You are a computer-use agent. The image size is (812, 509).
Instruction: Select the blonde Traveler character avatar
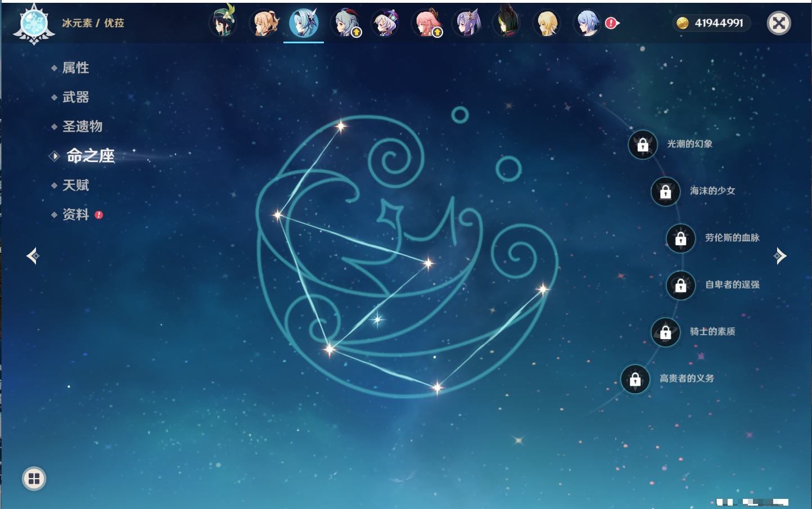point(547,23)
